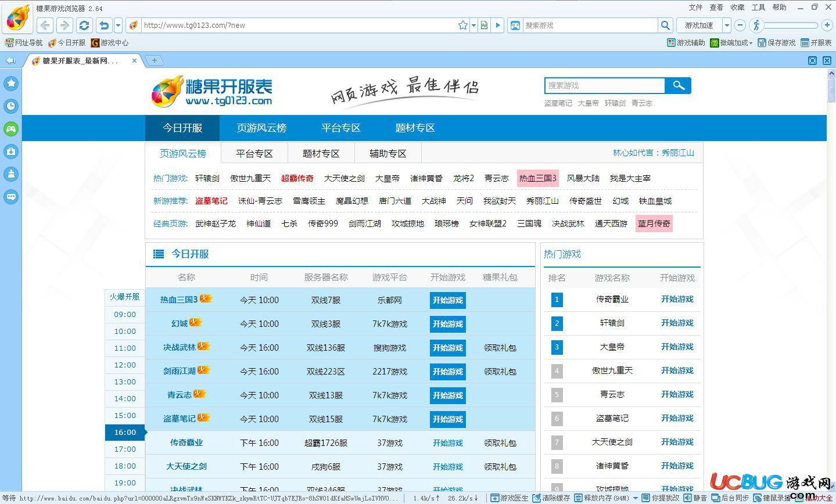Select the 题材专区 item in the blue navigation bar

[x=415, y=128]
